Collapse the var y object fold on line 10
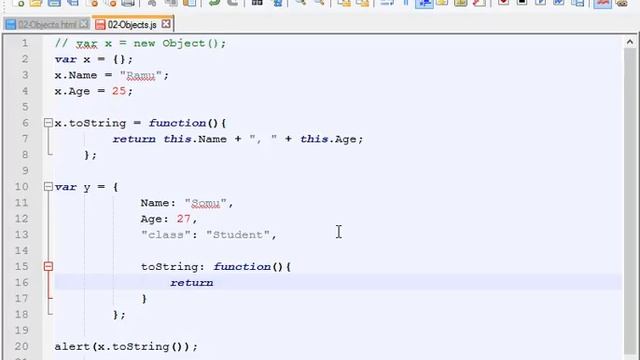This screenshot has width=640, height=360. 48,187
